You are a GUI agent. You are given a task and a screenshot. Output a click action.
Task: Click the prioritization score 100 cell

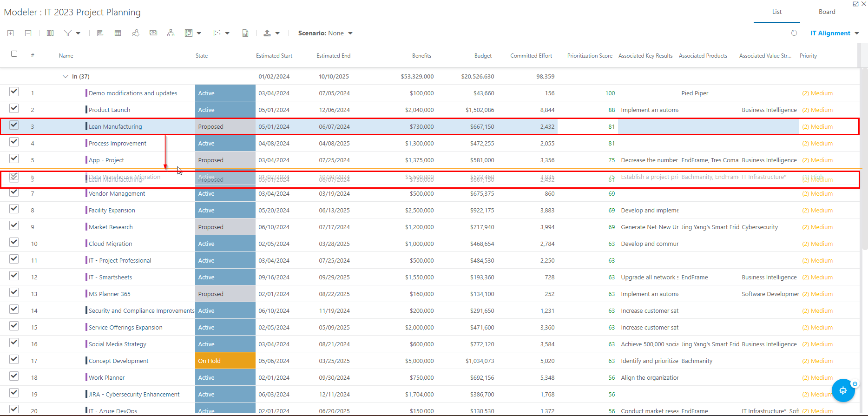610,93
